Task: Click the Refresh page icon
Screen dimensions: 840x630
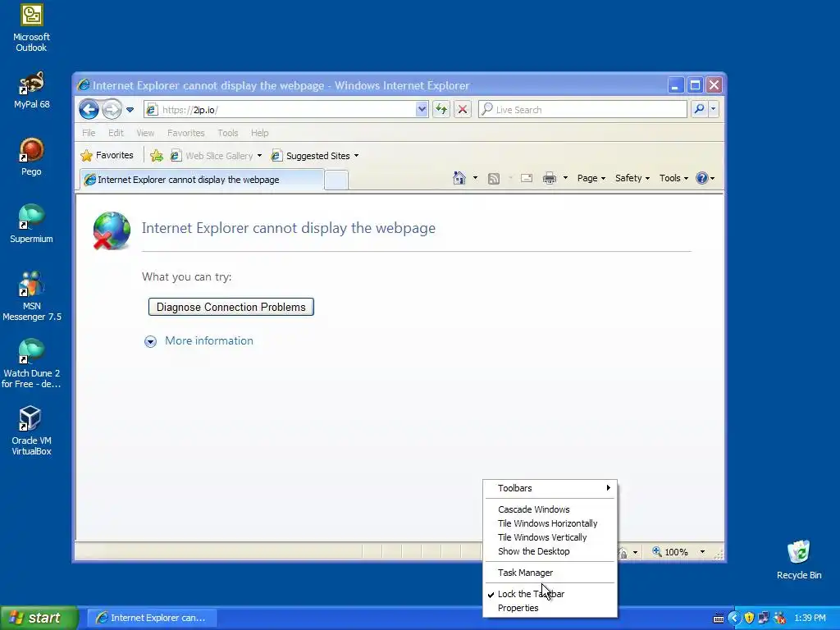Action: [441, 110]
